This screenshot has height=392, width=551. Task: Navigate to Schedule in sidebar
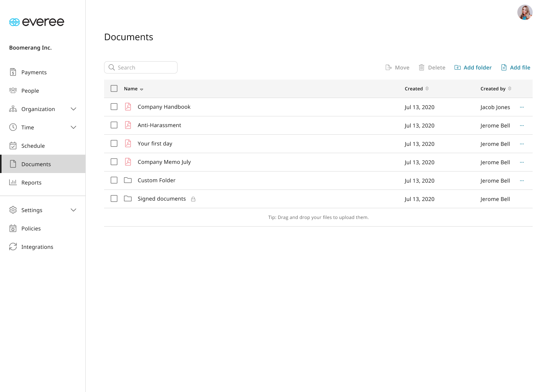point(43,146)
